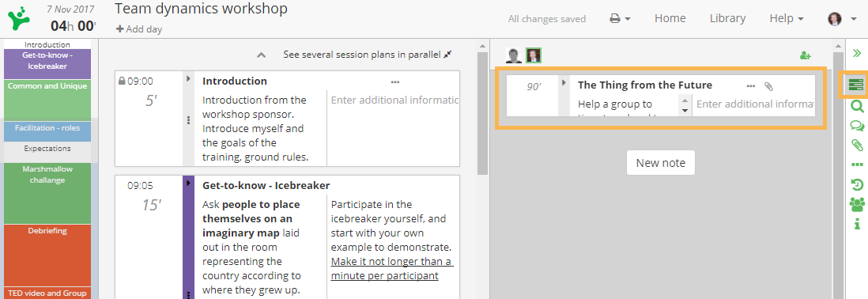
Task: Open the version history clock icon
Action: pyautogui.click(x=856, y=185)
